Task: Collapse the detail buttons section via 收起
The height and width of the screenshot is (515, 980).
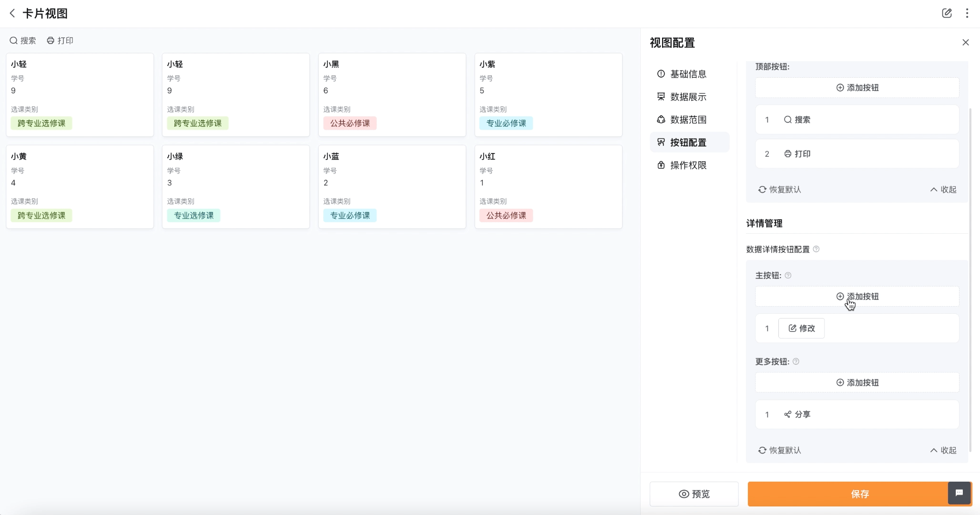Action: [x=943, y=450]
